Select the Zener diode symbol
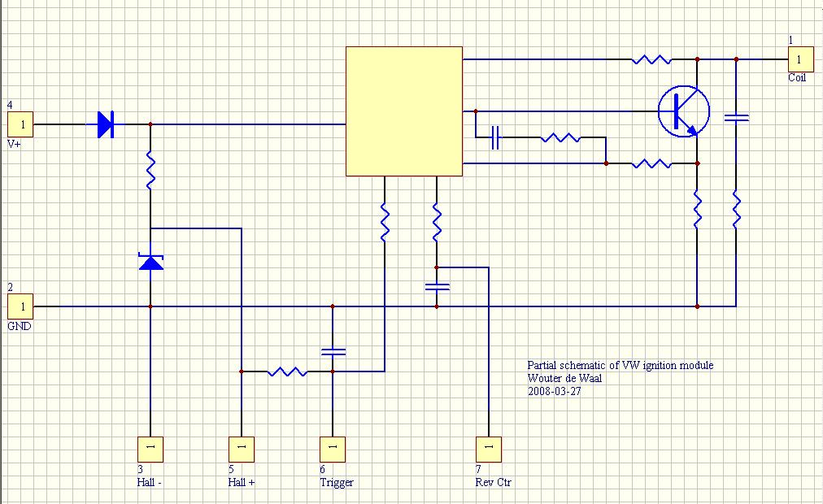The width and height of the screenshot is (823, 504). tap(150, 262)
